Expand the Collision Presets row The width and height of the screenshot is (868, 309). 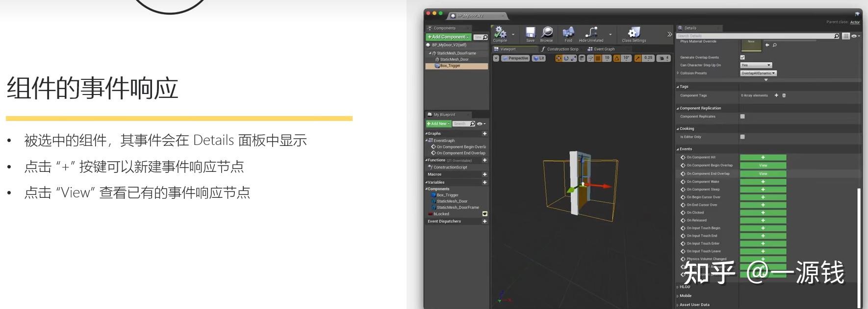click(x=678, y=73)
